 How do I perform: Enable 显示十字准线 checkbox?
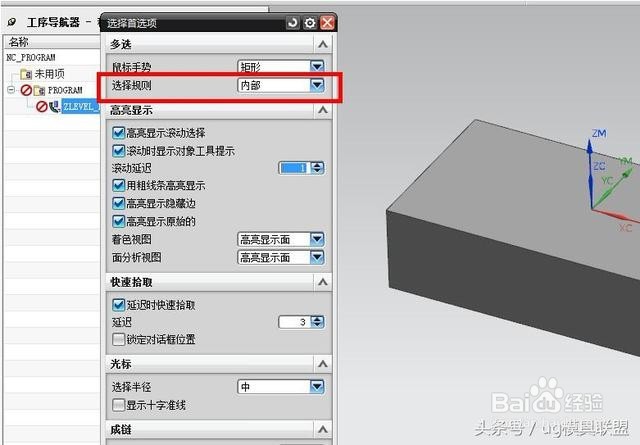tap(118, 405)
